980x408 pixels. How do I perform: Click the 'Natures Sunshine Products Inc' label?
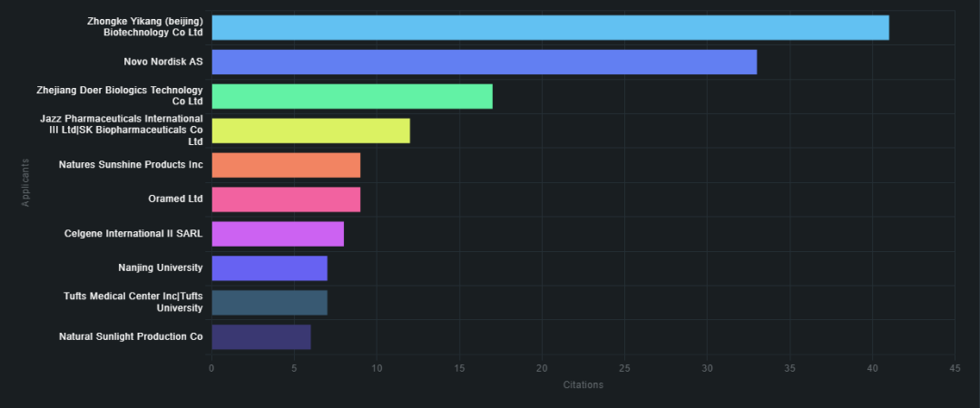[131, 165]
